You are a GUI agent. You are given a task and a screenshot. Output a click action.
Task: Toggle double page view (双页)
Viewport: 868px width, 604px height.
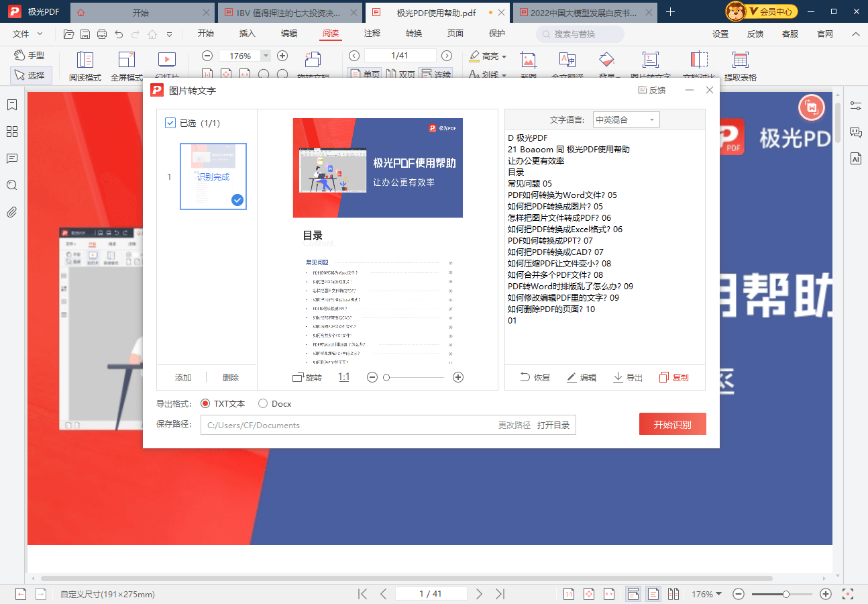(401, 74)
